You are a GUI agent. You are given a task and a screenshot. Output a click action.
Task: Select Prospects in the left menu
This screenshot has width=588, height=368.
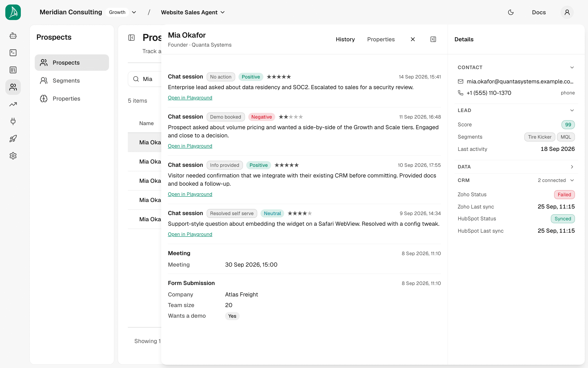[x=72, y=63]
